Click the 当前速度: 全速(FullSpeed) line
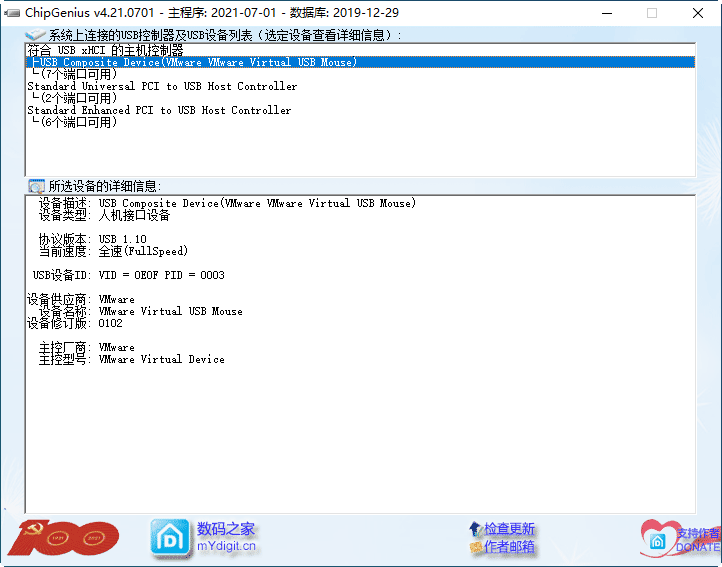 coord(113,251)
